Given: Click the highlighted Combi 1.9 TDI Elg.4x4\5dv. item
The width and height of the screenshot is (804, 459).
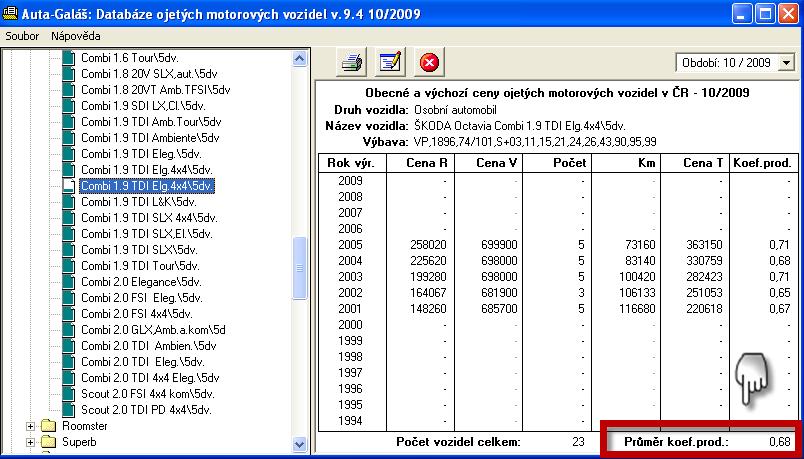Looking at the screenshot, I should pyautogui.click(x=147, y=186).
